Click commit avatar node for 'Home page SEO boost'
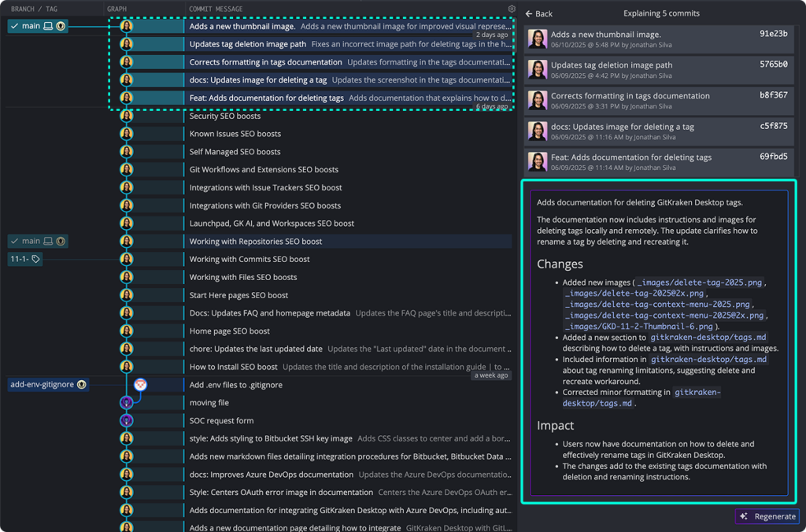This screenshot has width=806, height=532. click(x=127, y=331)
